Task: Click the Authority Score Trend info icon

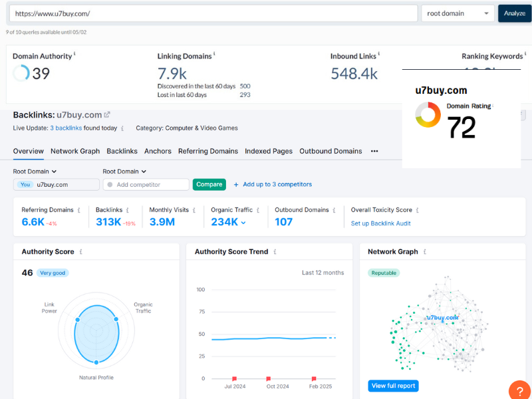Action: click(x=275, y=252)
